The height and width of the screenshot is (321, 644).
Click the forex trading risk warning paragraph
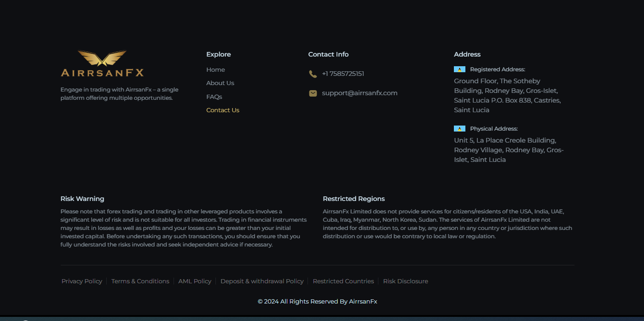[x=184, y=228]
